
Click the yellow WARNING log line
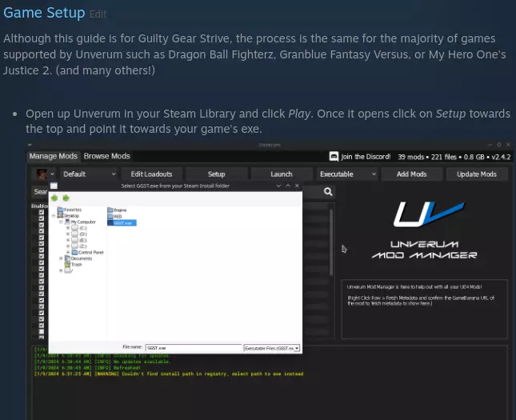click(169, 374)
